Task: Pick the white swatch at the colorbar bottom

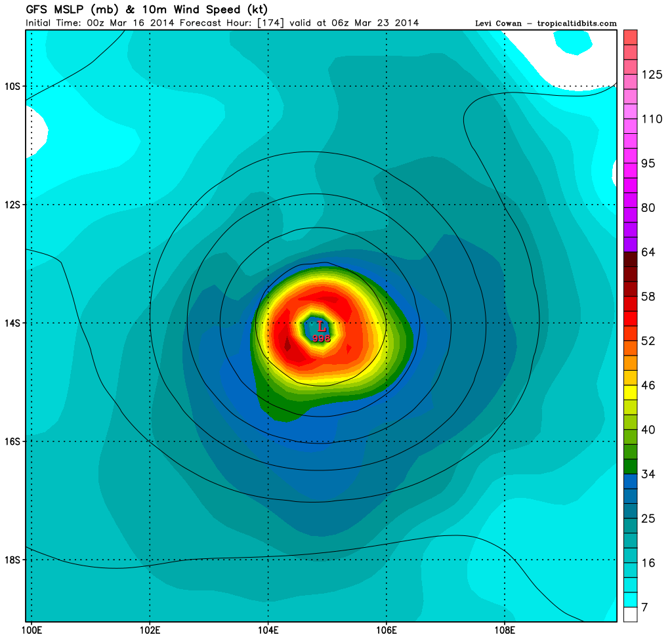Action: 631,613
